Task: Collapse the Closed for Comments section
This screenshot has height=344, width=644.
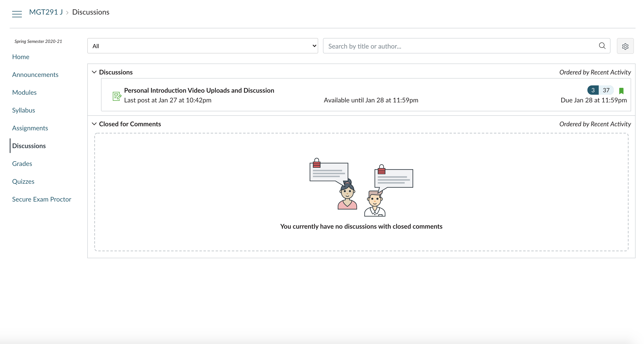Action: click(x=94, y=124)
